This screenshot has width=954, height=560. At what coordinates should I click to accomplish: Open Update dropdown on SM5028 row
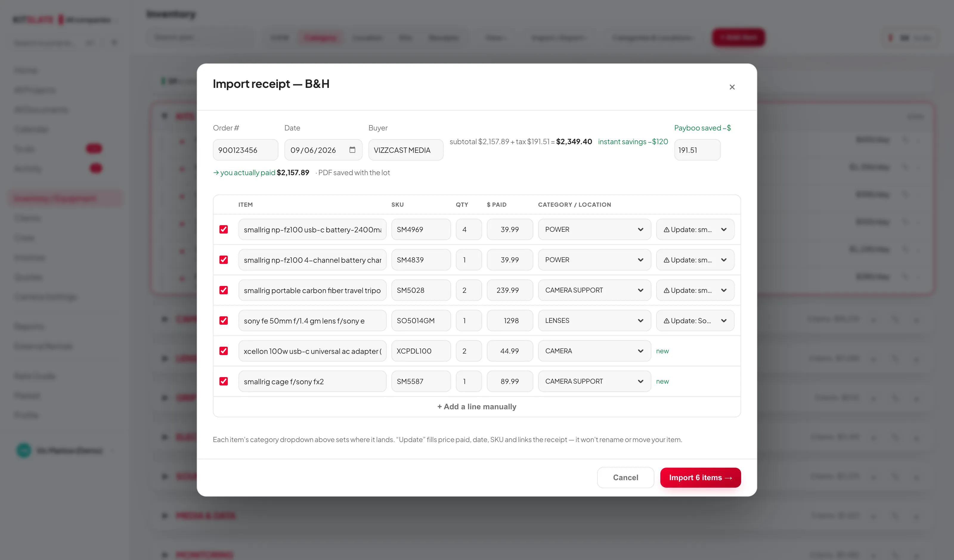(695, 290)
